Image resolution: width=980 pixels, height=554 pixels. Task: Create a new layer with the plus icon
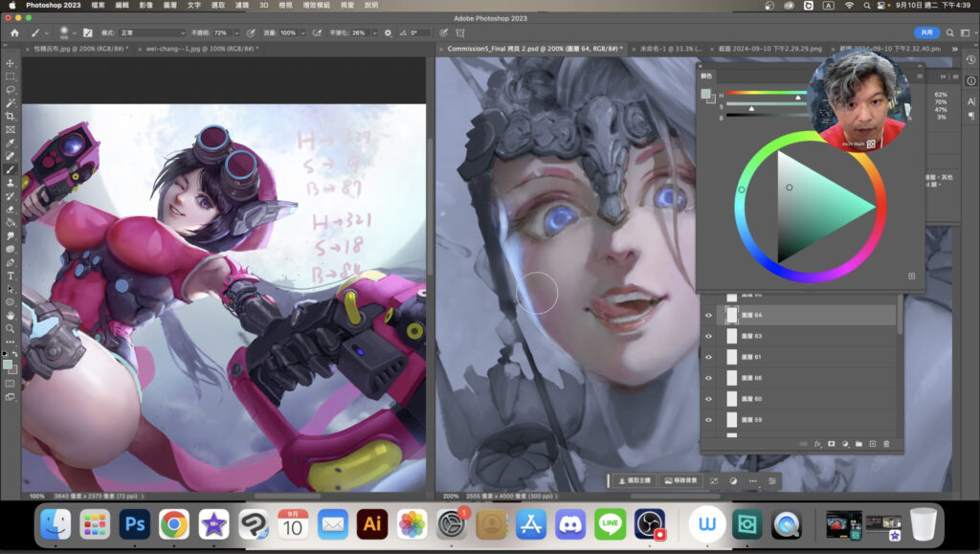(x=873, y=444)
